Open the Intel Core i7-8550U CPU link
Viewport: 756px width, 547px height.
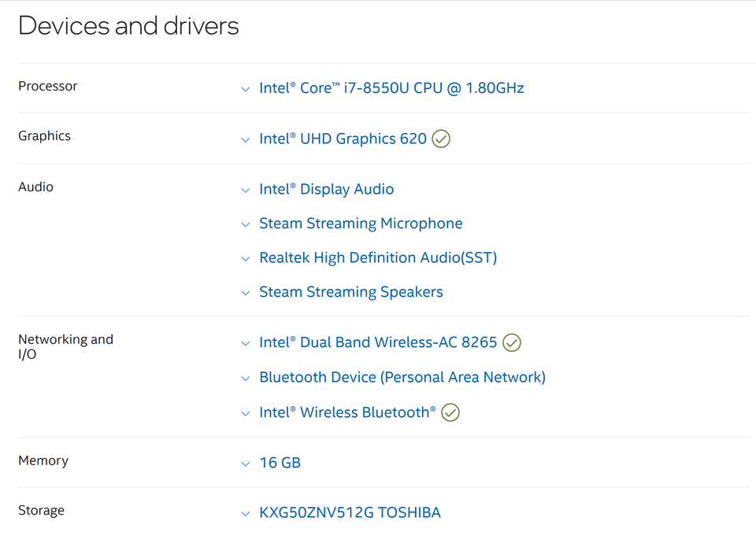pyautogui.click(x=391, y=88)
